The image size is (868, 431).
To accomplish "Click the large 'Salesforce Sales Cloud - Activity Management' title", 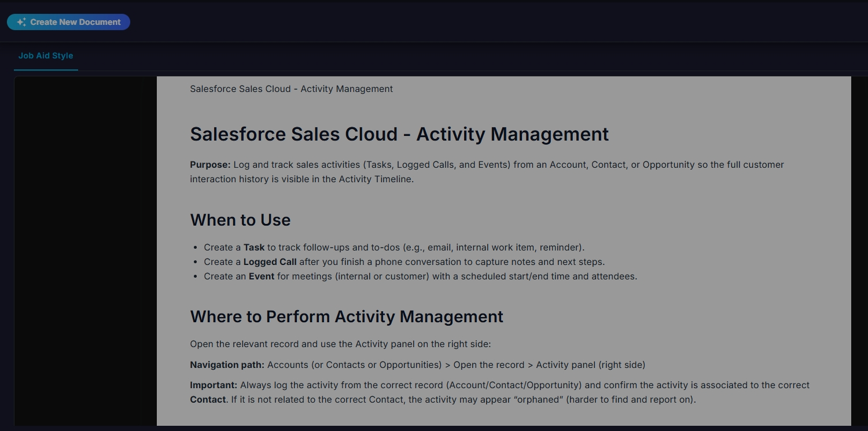I will click(x=399, y=134).
